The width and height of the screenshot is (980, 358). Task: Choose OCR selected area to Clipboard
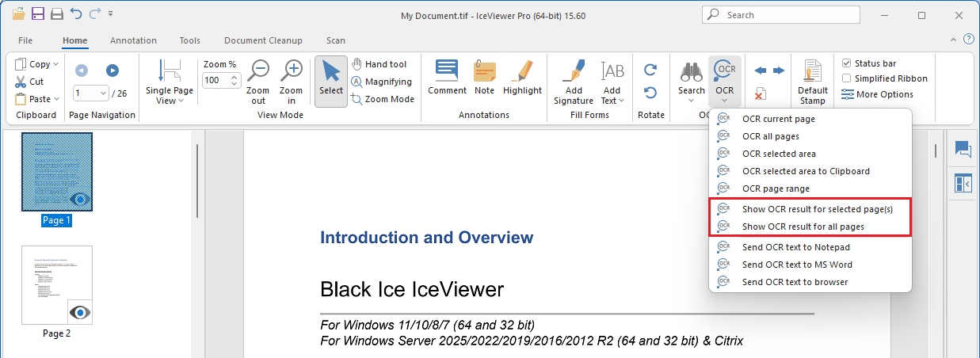(810, 171)
